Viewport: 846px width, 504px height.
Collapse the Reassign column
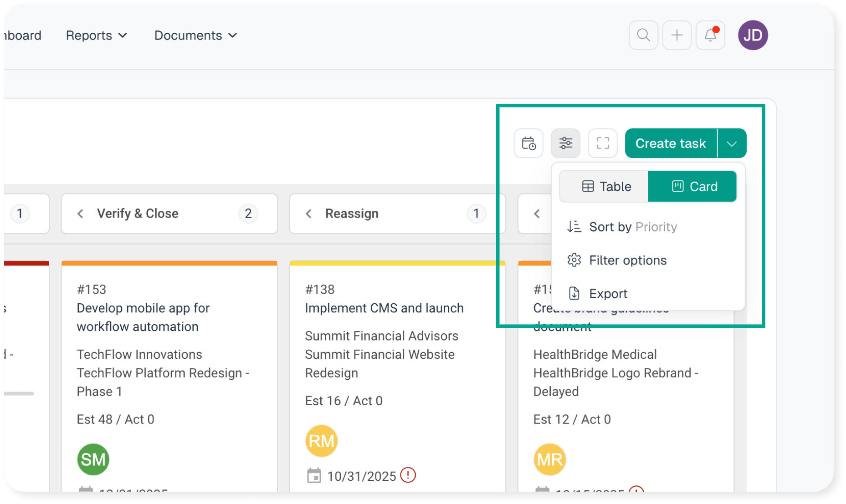coord(309,214)
